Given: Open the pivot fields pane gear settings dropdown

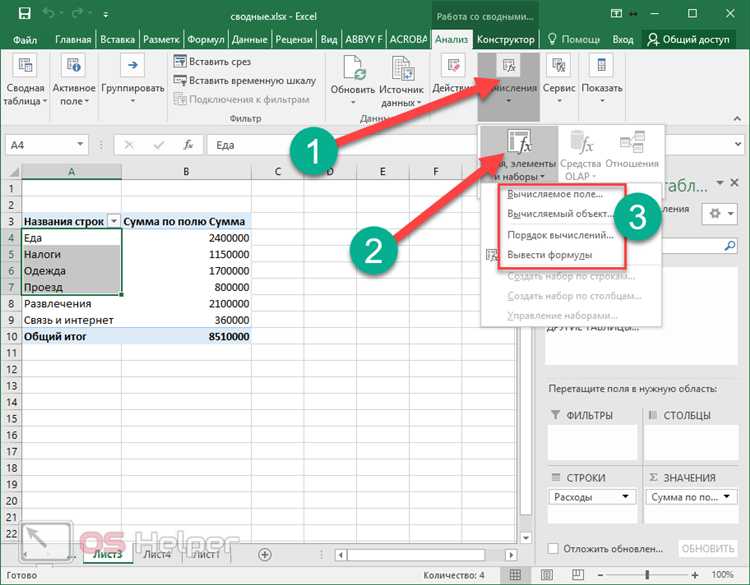Looking at the screenshot, I should 717,214.
